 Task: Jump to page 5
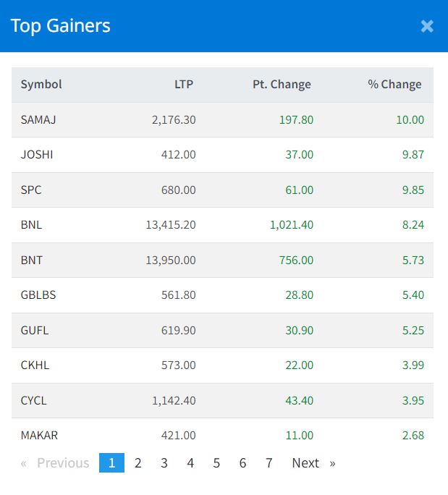tap(216, 463)
